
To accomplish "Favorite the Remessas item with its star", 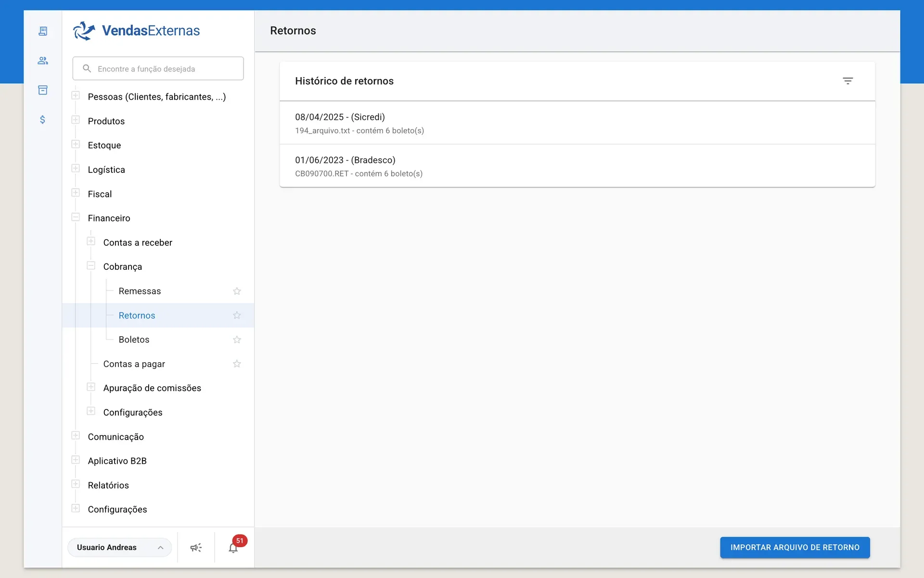I will click(237, 291).
